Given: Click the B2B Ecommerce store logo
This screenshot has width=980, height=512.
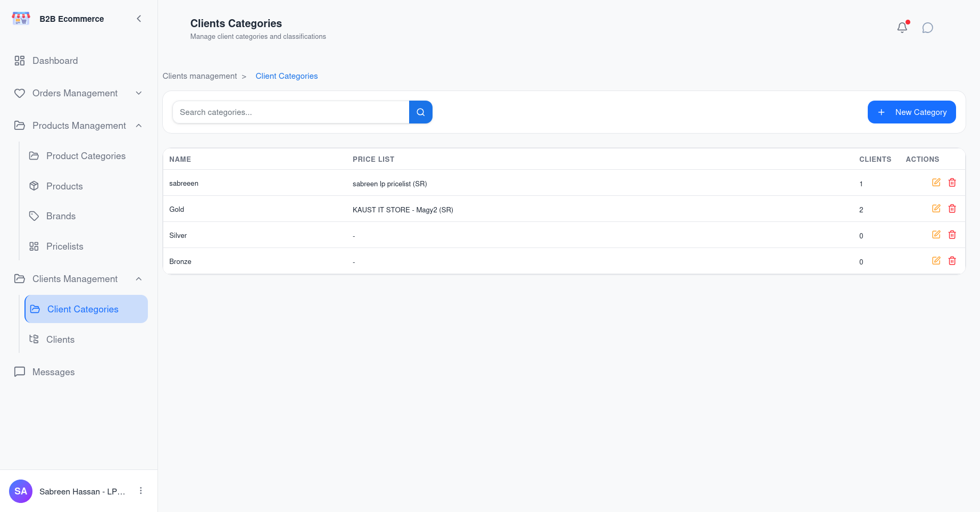Looking at the screenshot, I should (21, 19).
